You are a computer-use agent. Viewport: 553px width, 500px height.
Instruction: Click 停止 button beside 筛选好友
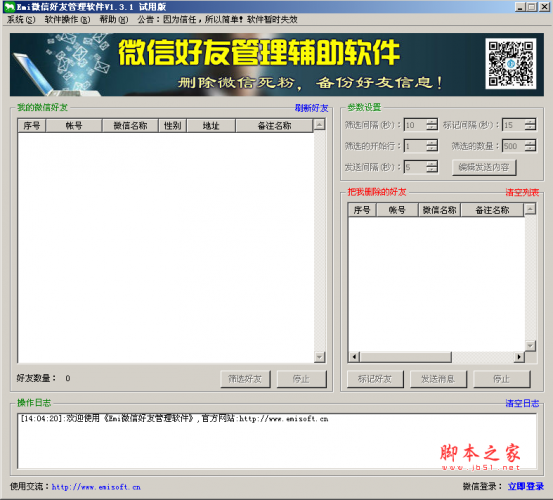tap(302, 379)
